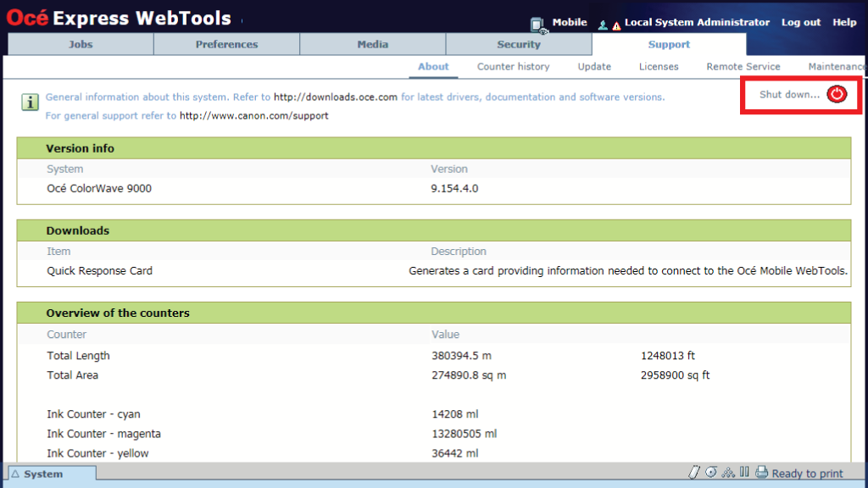Click the Value column heading

[x=446, y=334]
